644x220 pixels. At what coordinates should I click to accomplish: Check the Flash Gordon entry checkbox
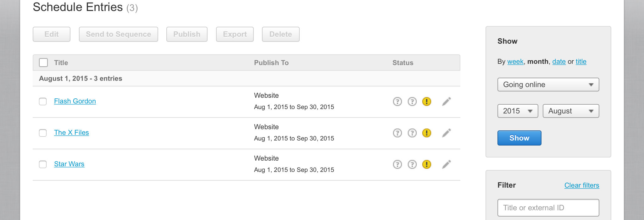[43, 102]
